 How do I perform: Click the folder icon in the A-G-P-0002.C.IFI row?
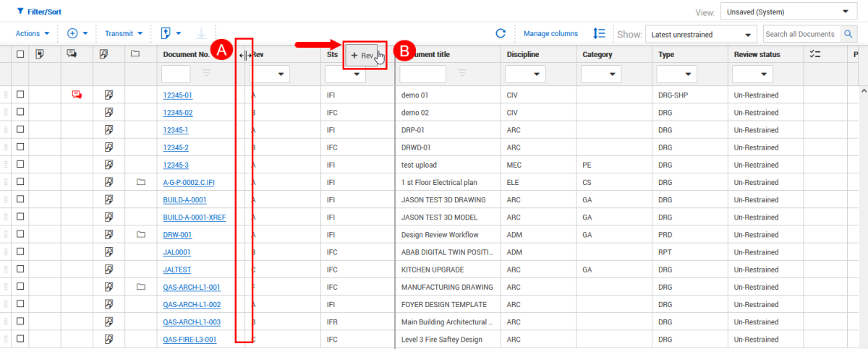point(141,182)
